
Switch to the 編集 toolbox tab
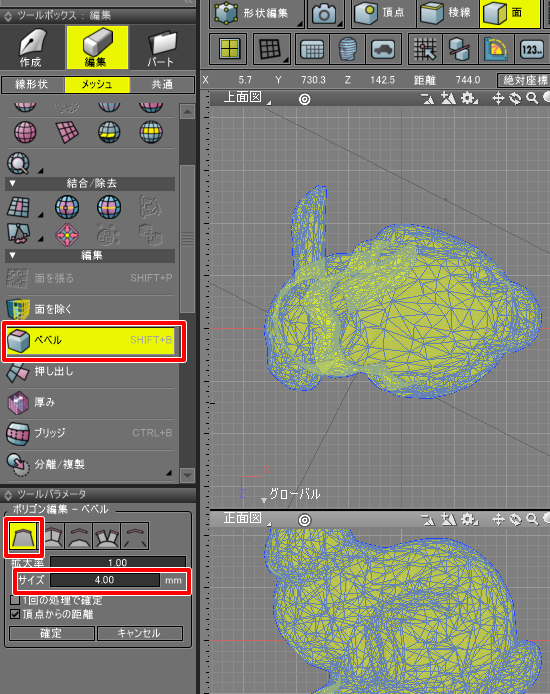(x=97, y=47)
